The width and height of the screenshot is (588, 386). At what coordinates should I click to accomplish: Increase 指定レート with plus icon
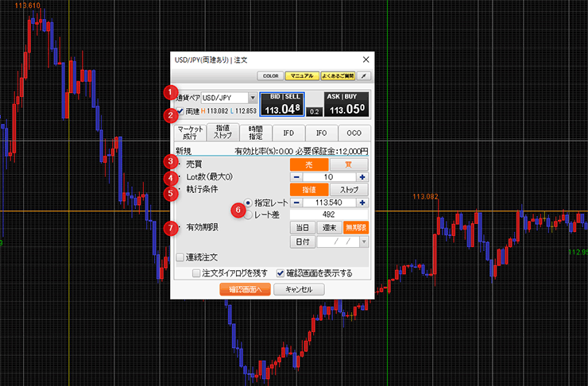coord(362,203)
